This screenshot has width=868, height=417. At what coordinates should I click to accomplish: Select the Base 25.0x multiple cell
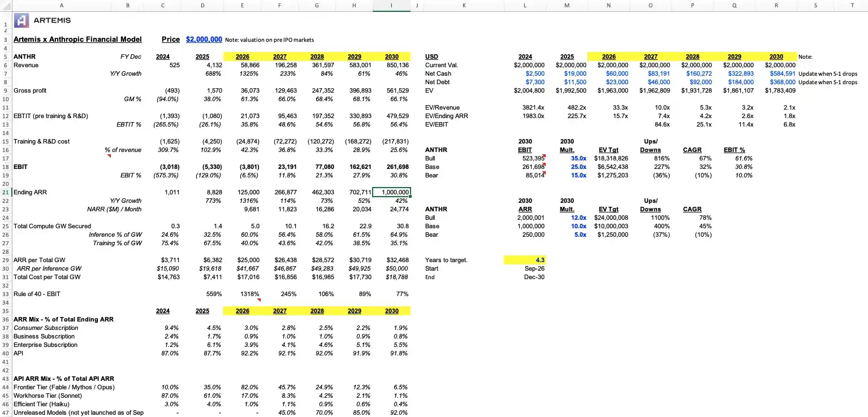point(578,167)
